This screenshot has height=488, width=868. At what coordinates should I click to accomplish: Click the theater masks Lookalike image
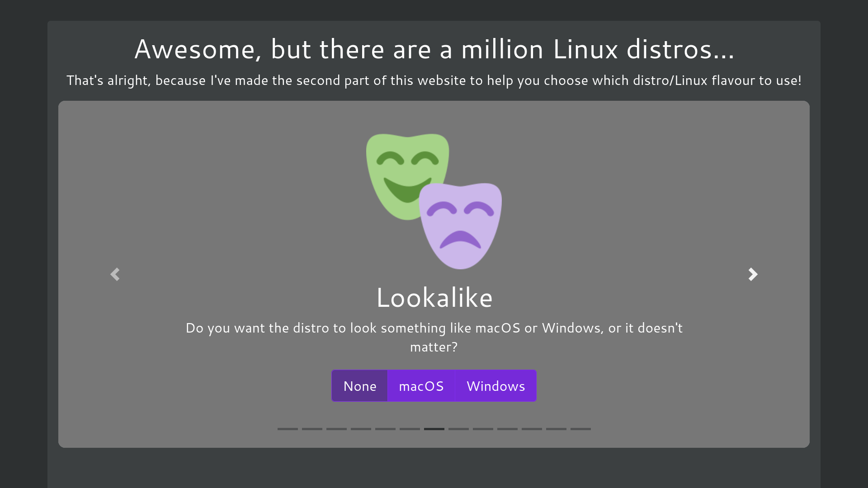[434, 201]
